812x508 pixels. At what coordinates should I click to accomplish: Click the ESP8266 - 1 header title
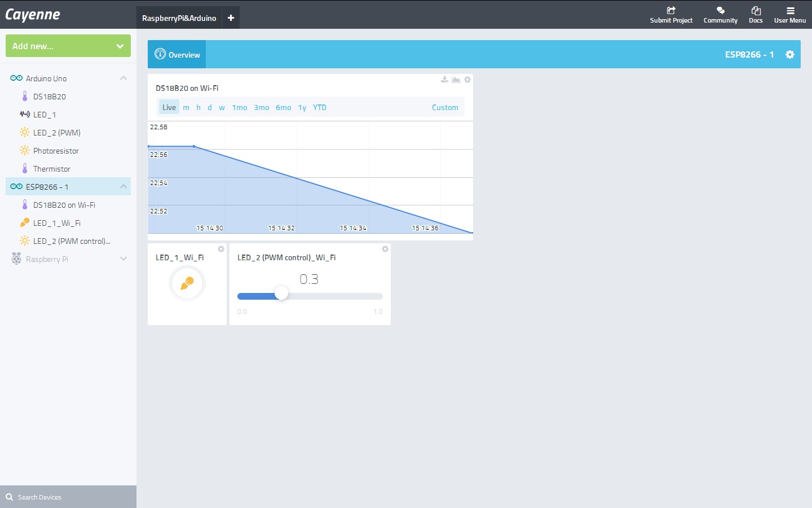[749, 54]
